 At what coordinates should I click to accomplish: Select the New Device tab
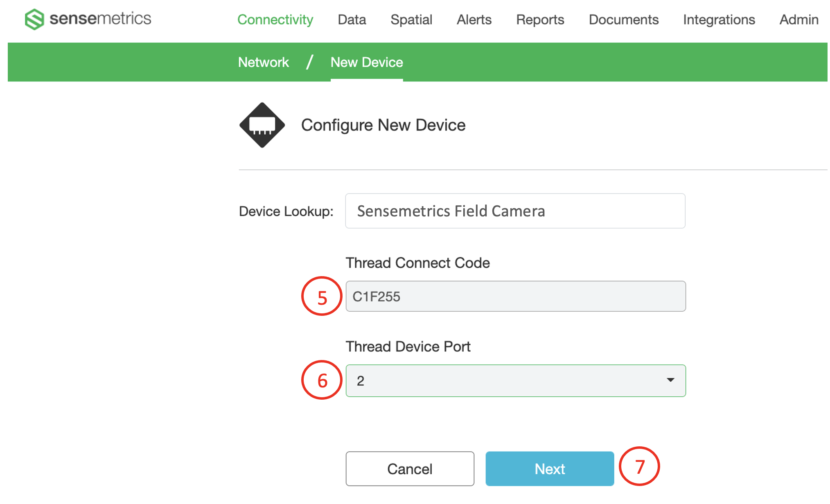367,62
